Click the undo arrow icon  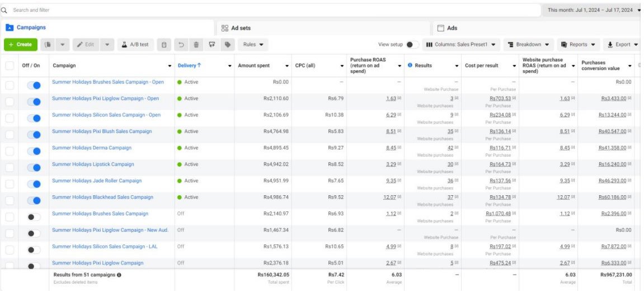point(181,44)
